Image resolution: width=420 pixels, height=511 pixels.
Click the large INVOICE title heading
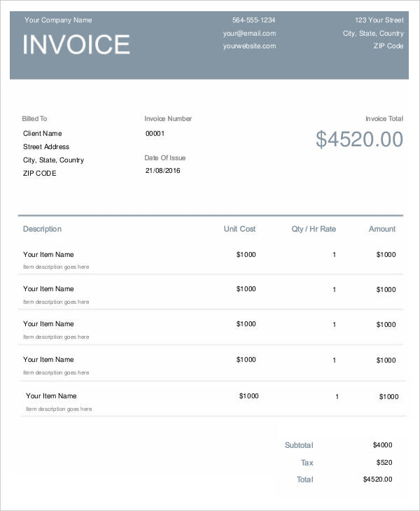coord(76,44)
